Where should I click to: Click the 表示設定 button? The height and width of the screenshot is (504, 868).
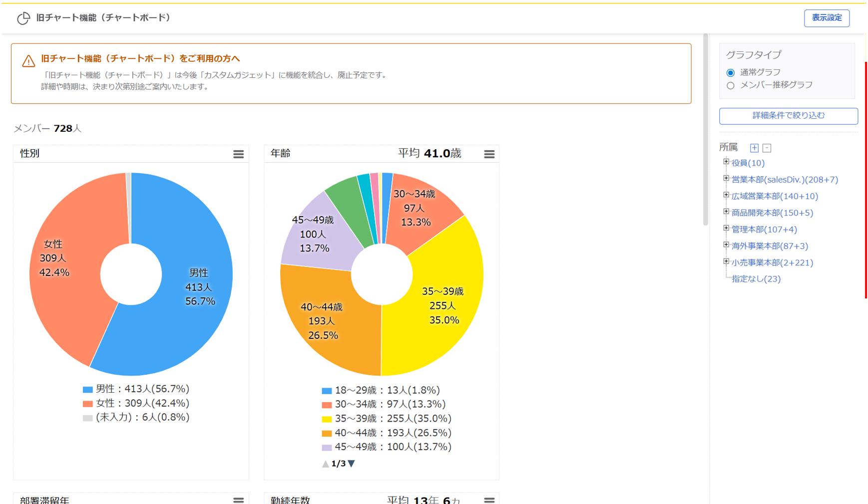pos(826,18)
